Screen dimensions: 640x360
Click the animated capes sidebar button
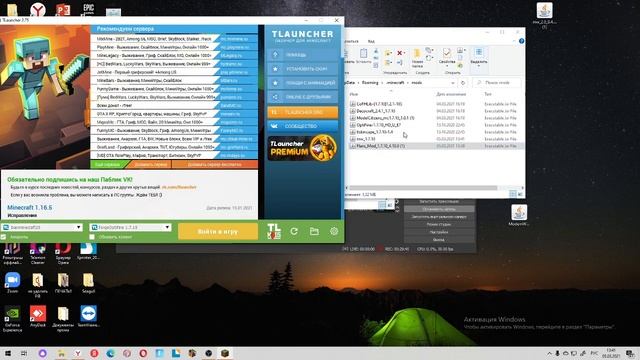[302, 83]
